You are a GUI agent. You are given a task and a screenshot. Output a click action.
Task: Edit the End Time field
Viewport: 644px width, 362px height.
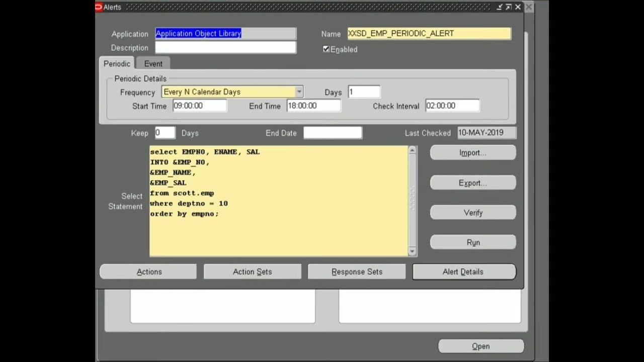coord(313,106)
